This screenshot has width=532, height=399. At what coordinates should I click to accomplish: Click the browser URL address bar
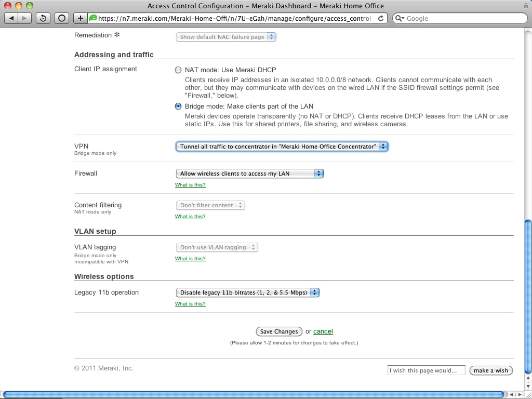coord(234,18)
